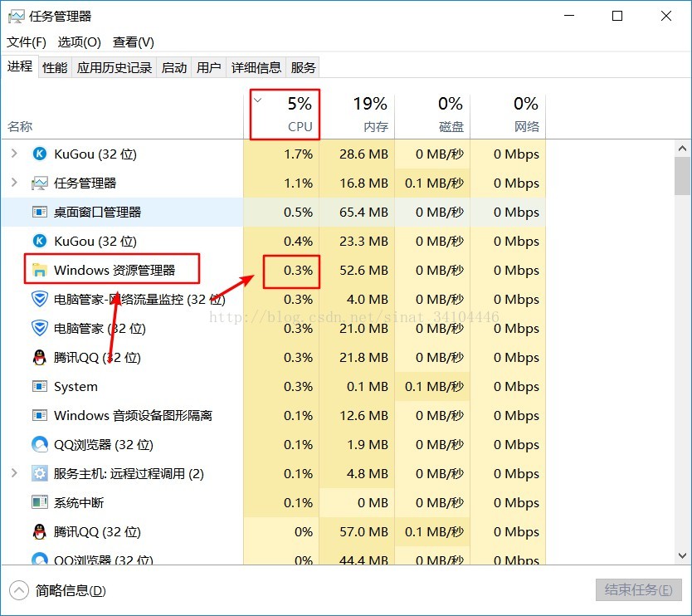Click the Windows 资源管理器 folder icon
692x616 pixels.
[x=40, y=270]
